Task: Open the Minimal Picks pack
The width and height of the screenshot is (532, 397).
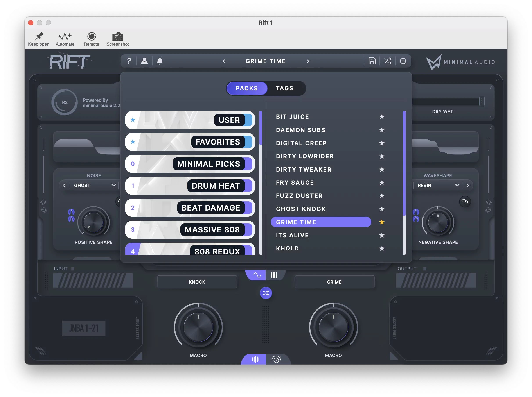Action: pos(190,164)
